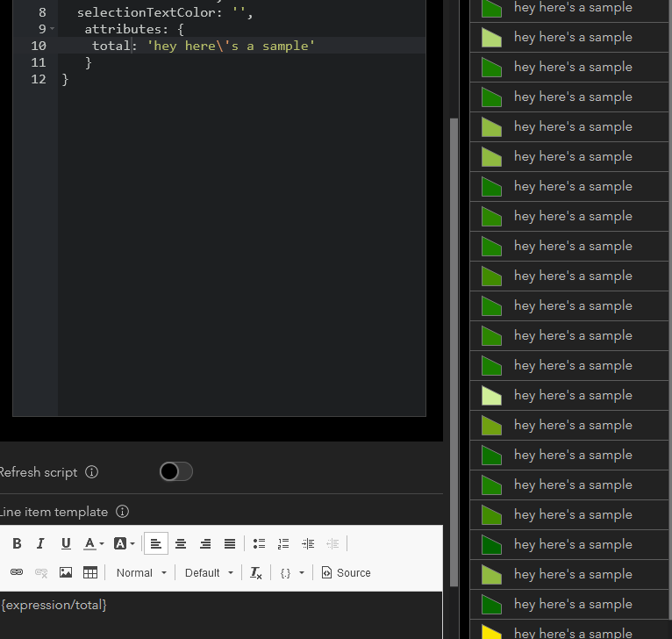Open background color dropdown arrow
Screen dimensions: 672x639
(x=132, y=544)
